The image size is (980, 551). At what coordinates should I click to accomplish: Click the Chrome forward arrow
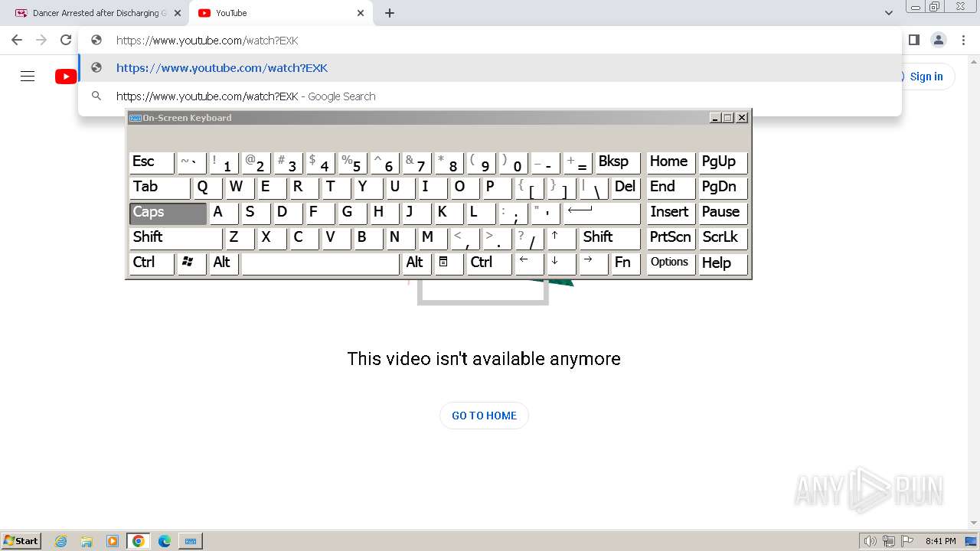41,40
